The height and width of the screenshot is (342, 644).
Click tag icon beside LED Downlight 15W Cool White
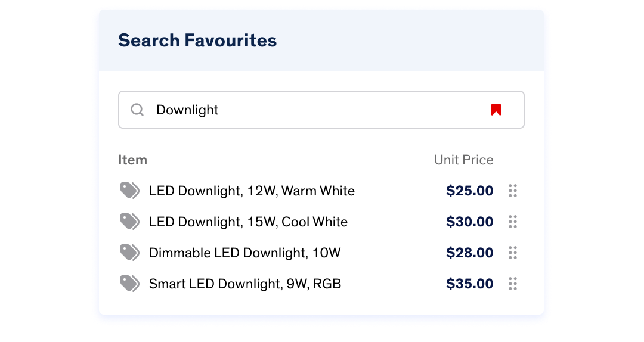[x=130, y=222]
